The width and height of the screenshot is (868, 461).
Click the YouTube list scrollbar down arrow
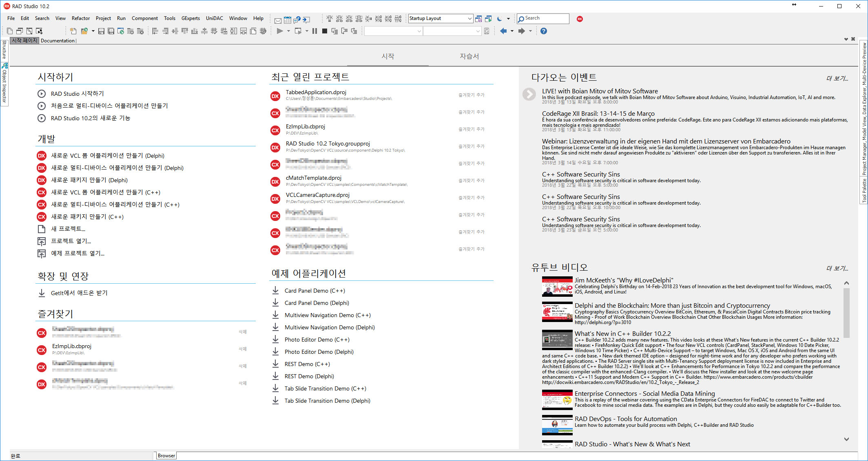846,439
